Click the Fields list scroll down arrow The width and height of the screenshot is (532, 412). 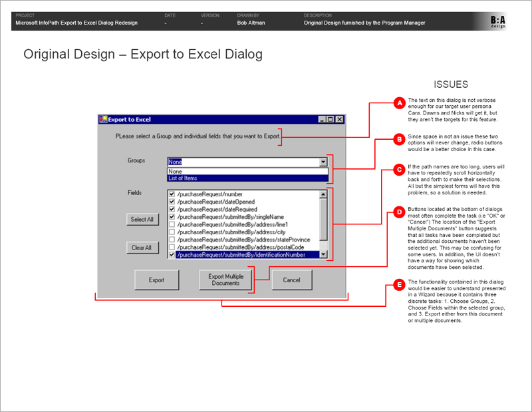pos(323,254)
